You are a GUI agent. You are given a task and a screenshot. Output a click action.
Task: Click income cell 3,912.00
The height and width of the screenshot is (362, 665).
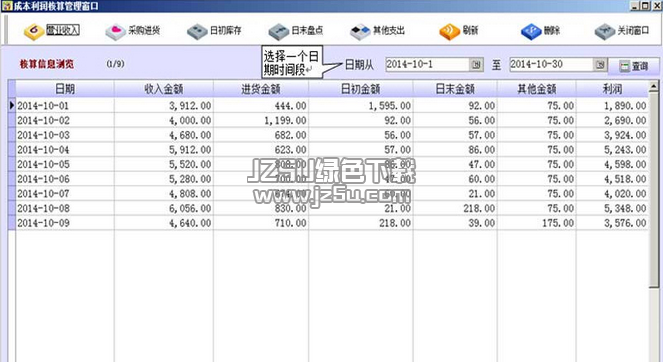(164, 106)
